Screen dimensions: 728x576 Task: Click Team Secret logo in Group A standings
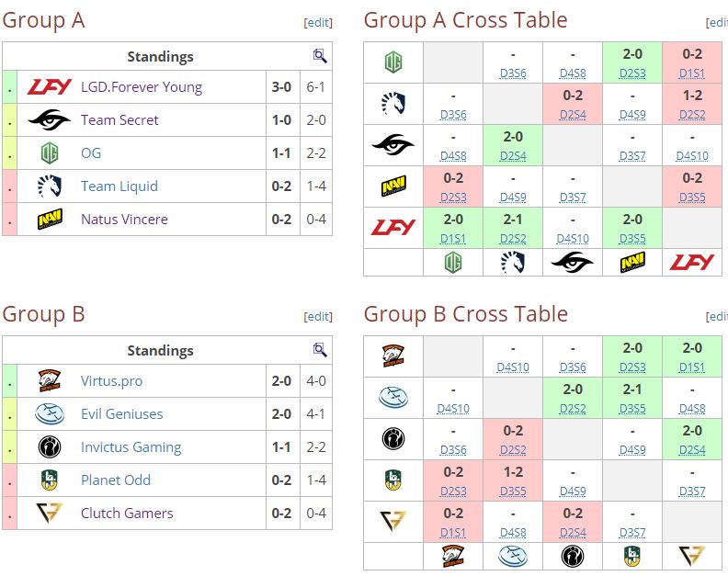[49, 120]
